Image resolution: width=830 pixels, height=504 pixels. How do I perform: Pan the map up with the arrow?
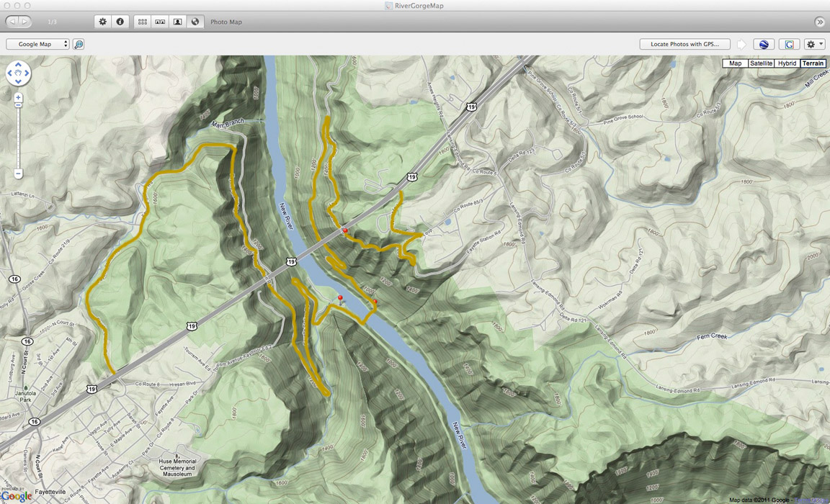pyautogui.click(x=18, y=65)
